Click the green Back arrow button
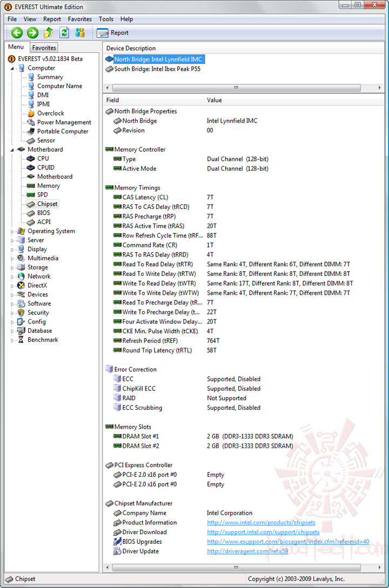Viewport: 389px width, 588px height. (x=17, y=33)
